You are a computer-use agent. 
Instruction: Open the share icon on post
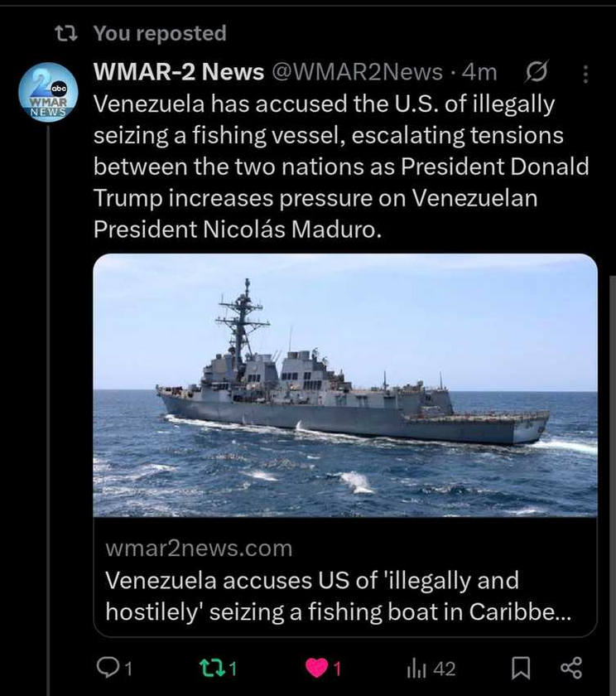(x=571, y=668)
